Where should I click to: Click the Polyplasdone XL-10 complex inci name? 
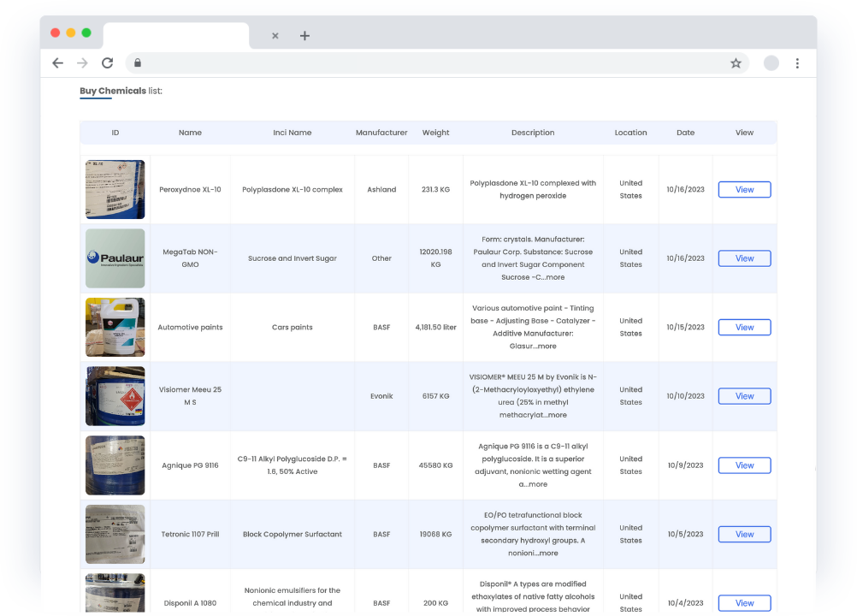point(293,190)
